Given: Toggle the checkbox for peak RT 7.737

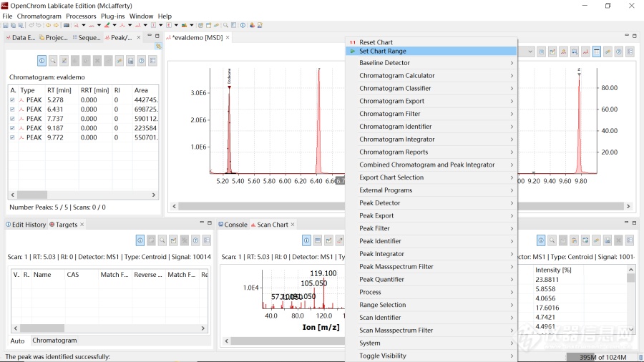Looking at the screenshot, I should point(13,119).
